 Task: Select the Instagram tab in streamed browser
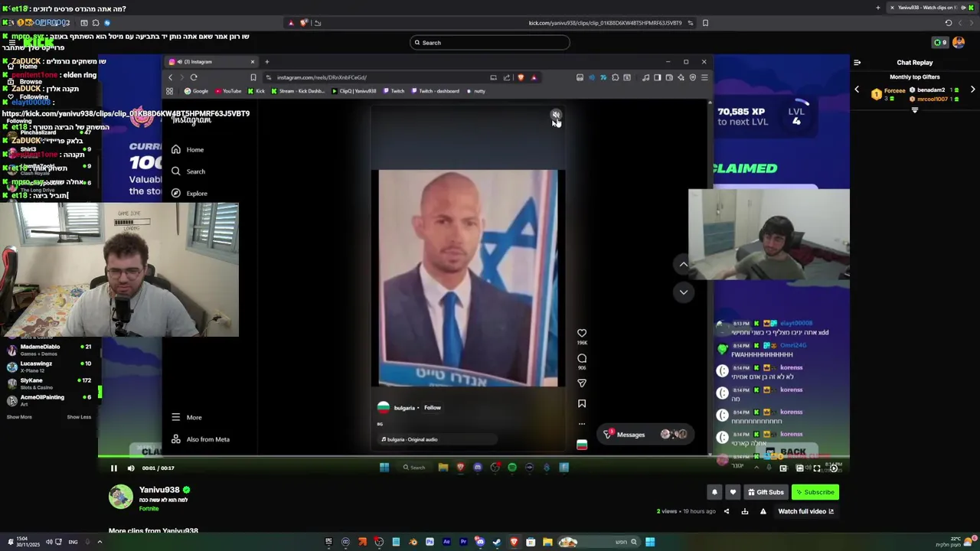(211, 62)
